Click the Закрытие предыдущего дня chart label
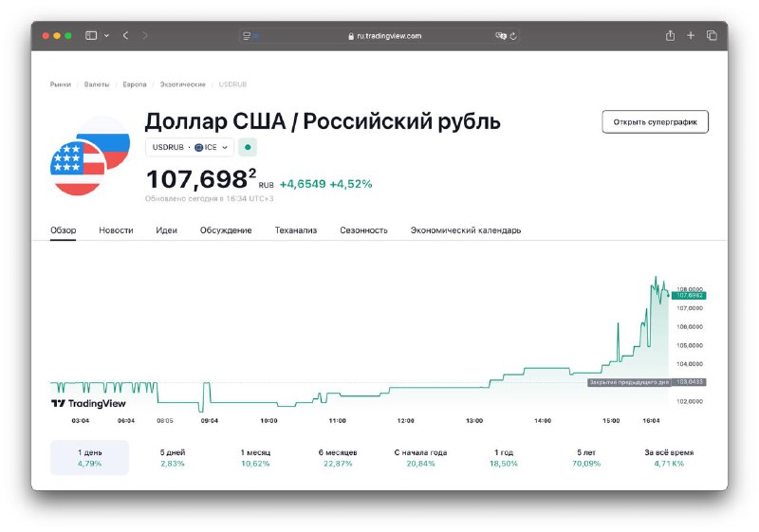This screenshot has width=759, height=532. coord(629,382)
